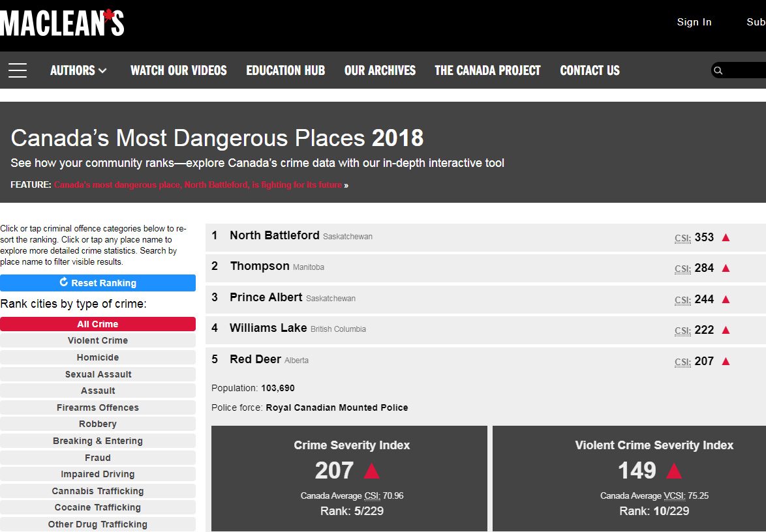Viewport: 766px width, 532px height.
Task: Rank cities by Fraud
Action: [98, 458]
